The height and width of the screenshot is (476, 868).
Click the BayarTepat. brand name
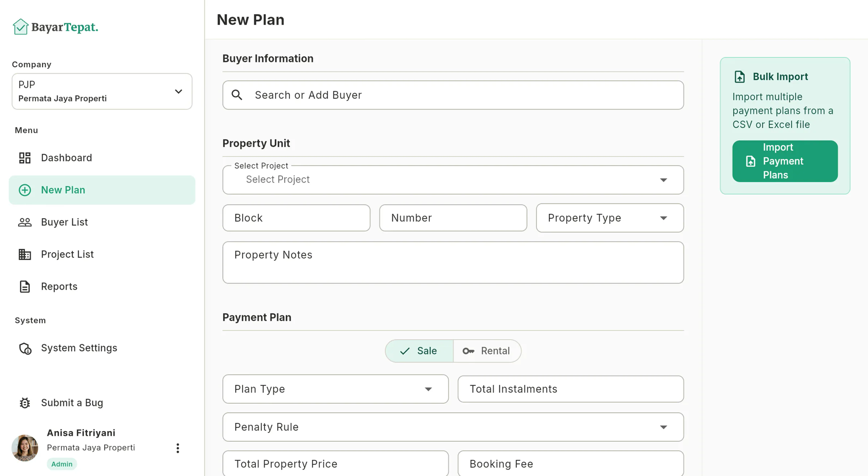(x=65, y=27)
